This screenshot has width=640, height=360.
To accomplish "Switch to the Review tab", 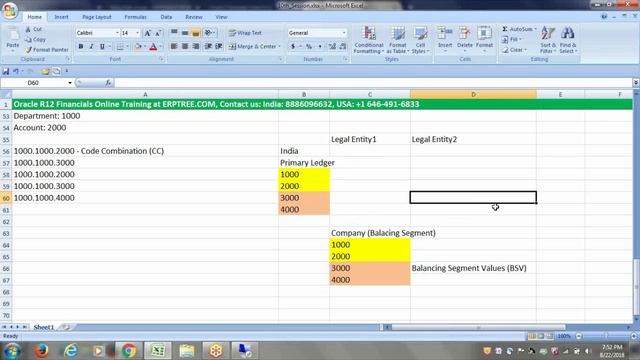I will pyautogui.click(x=193, y=17).
